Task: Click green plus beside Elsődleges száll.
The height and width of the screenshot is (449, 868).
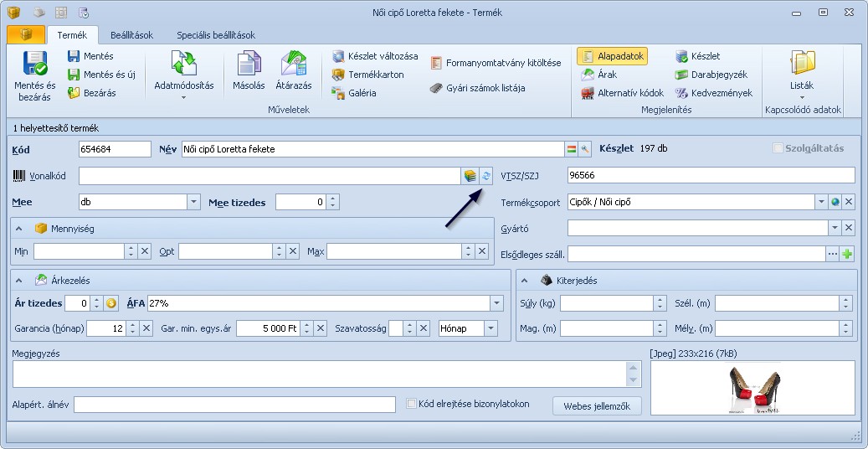Action: click(847, 254)
